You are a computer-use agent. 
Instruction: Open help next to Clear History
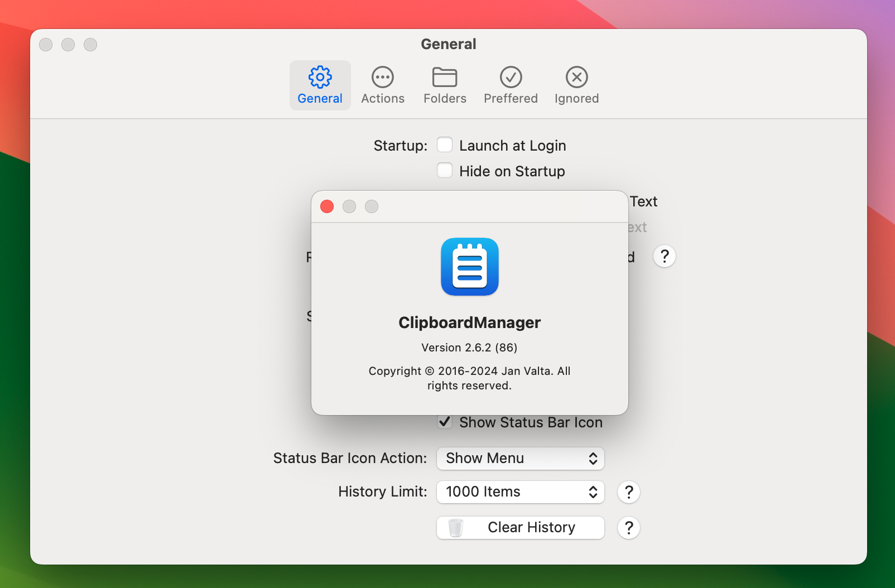click(629, 528)
